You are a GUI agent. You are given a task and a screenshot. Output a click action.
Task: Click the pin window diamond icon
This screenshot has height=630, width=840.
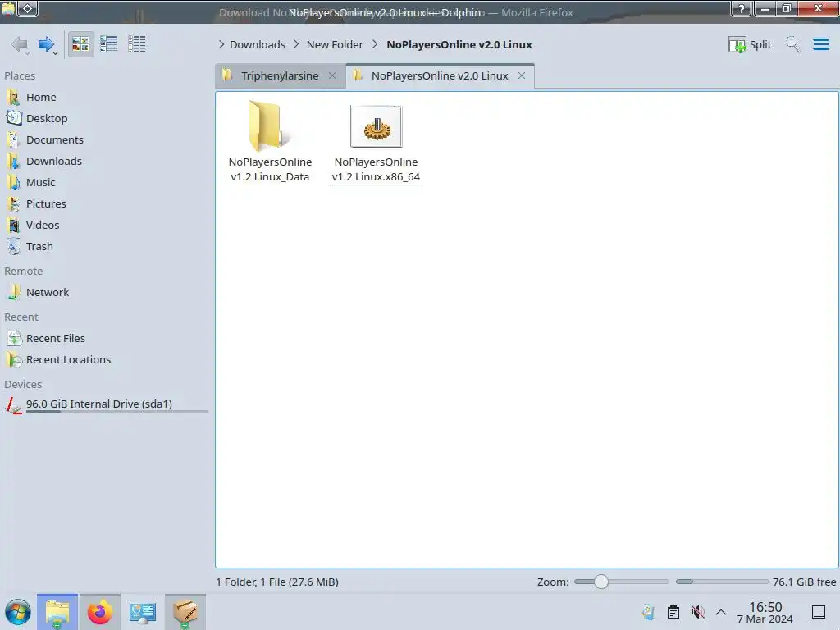tap(27, 8)
